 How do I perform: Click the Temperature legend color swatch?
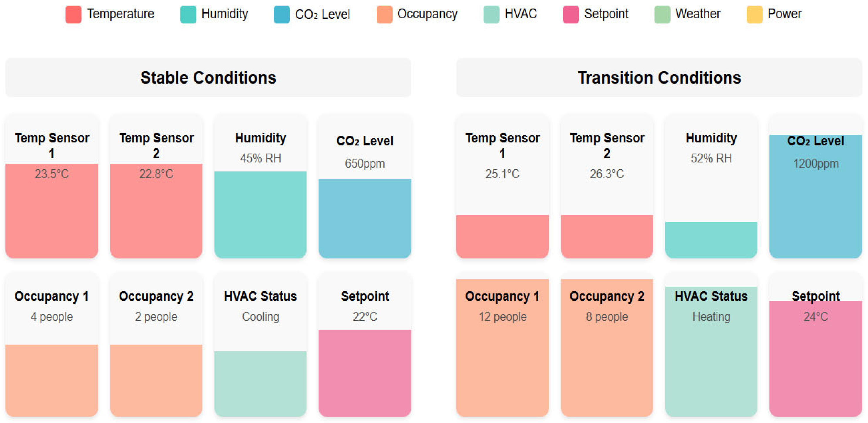coord(73,14)
